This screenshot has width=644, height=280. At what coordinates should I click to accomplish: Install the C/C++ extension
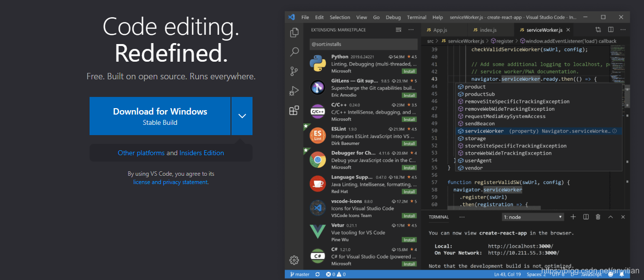[x=409, y=119]
